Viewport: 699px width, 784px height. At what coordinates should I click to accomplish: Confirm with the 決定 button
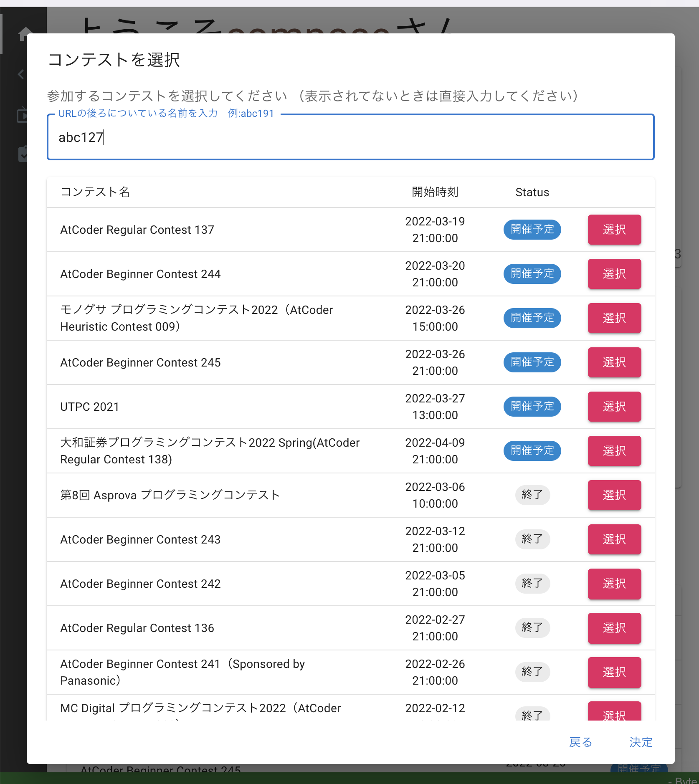pos(641,742)
